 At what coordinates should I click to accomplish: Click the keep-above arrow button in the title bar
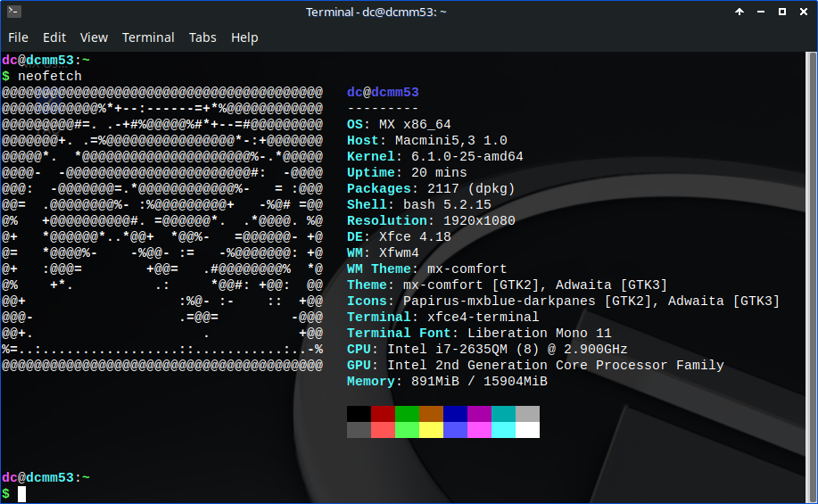click(x=740, y=12)
